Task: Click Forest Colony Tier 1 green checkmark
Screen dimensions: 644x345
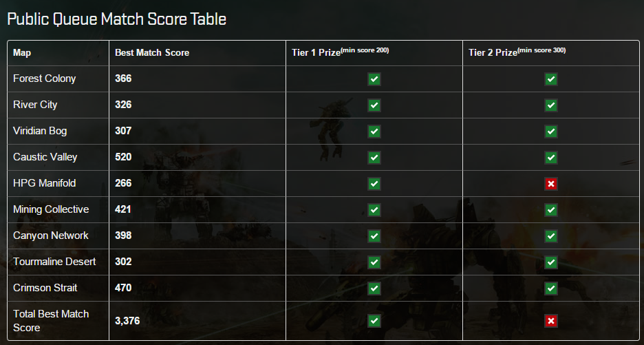Action: pyautogui.click(x=374, y=79)
